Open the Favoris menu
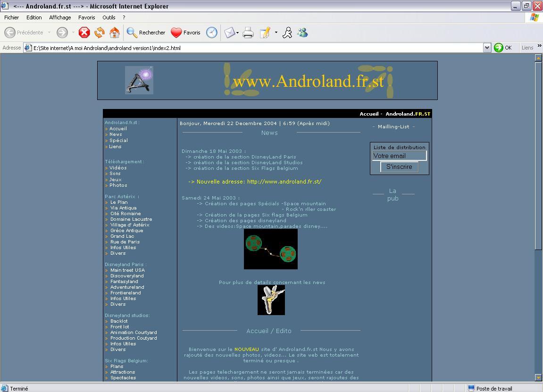Image resolution: width=543 pixels, height=392 pixels. (x=87, y=17)
